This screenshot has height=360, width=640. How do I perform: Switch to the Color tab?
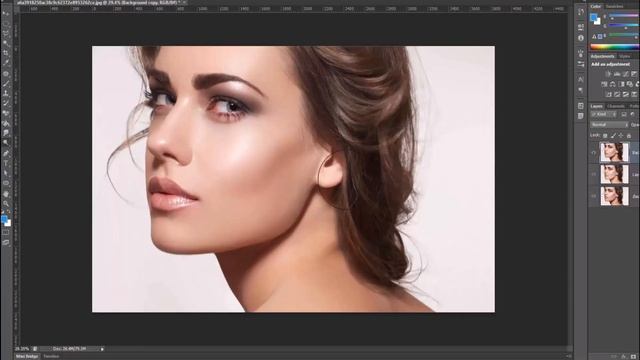[596, 6]
